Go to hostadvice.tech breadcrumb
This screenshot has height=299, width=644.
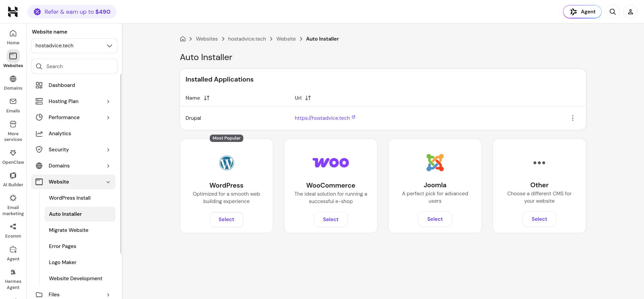pos(247,39)
